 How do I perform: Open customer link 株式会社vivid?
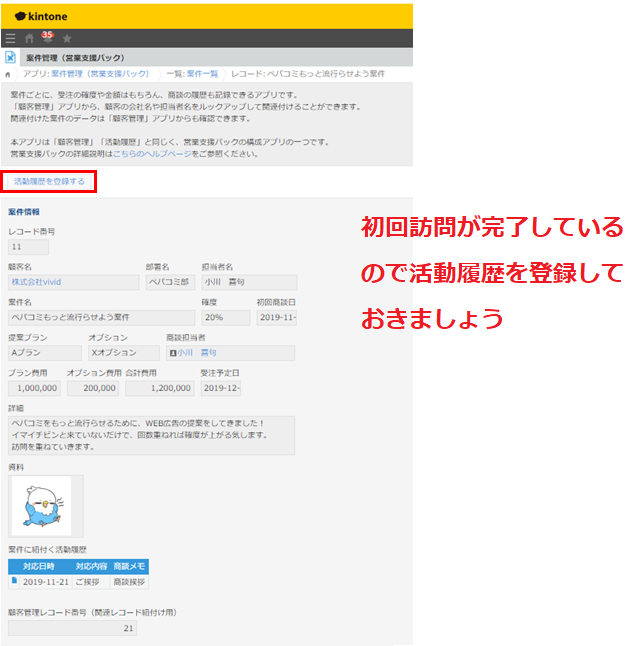point(36,282)
